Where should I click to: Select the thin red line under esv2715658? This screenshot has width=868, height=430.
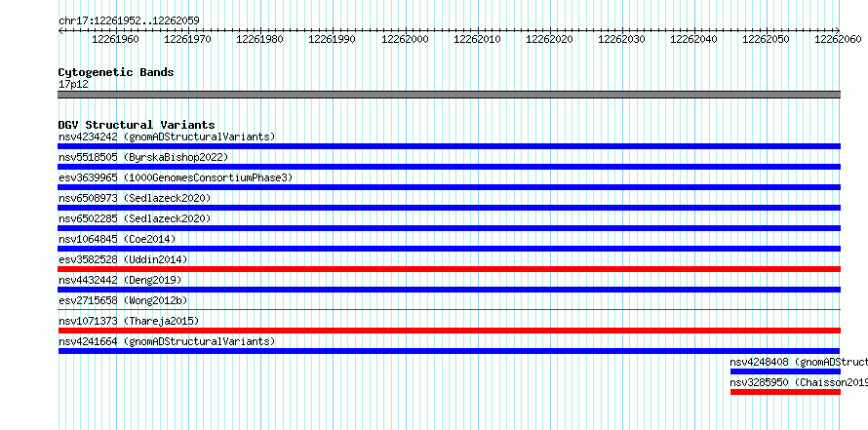(449, 310)
